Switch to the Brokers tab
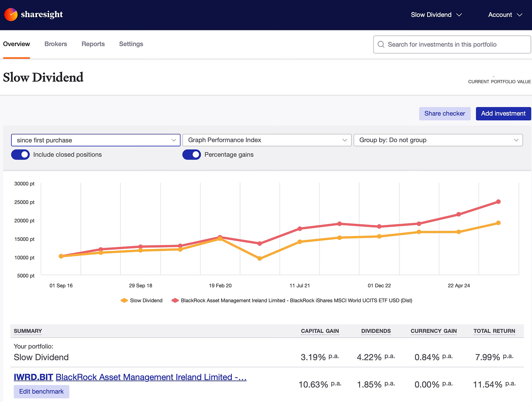The height and width of the screenshot is (402, 532). tap(56, 44)
